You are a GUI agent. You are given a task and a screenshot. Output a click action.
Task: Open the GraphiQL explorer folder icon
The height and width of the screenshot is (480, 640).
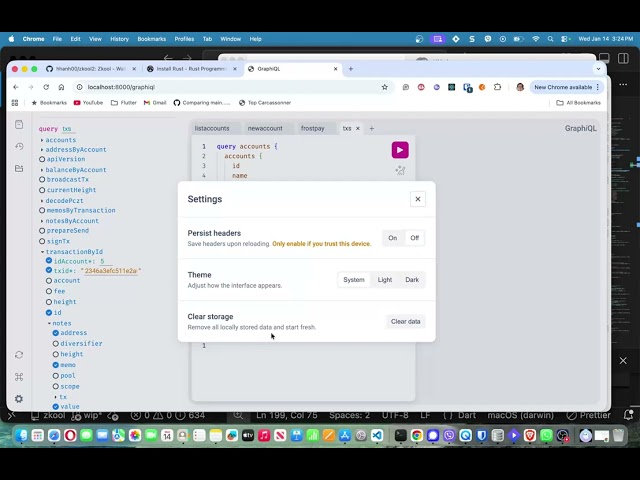pyautogui.click(x=19, y=168)
